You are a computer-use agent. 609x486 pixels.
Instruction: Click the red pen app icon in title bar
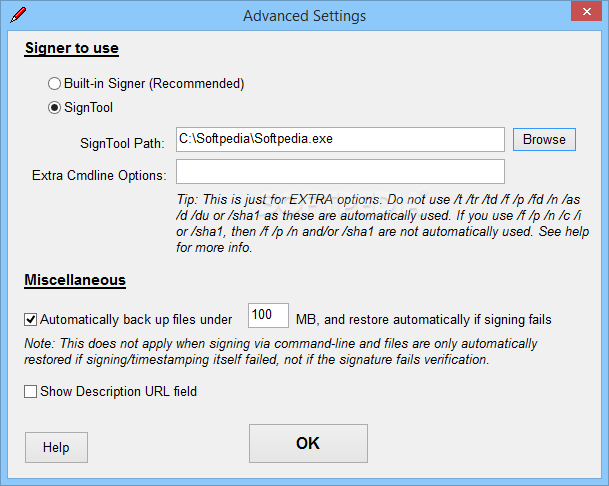(x=18, y=15)
